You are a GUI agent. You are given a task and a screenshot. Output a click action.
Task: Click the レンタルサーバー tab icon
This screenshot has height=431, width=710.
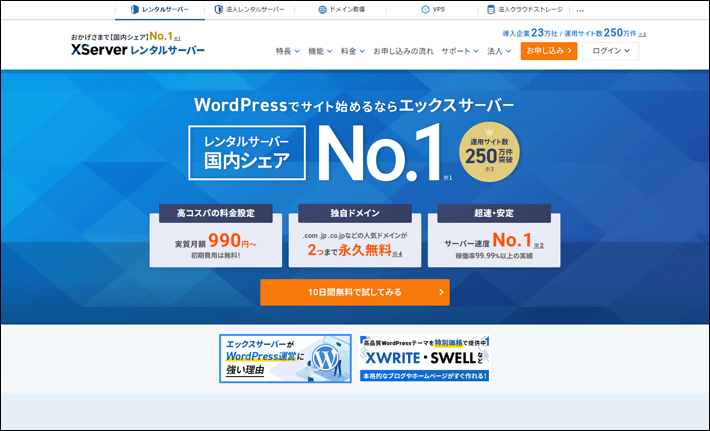[x=134, y=10]
